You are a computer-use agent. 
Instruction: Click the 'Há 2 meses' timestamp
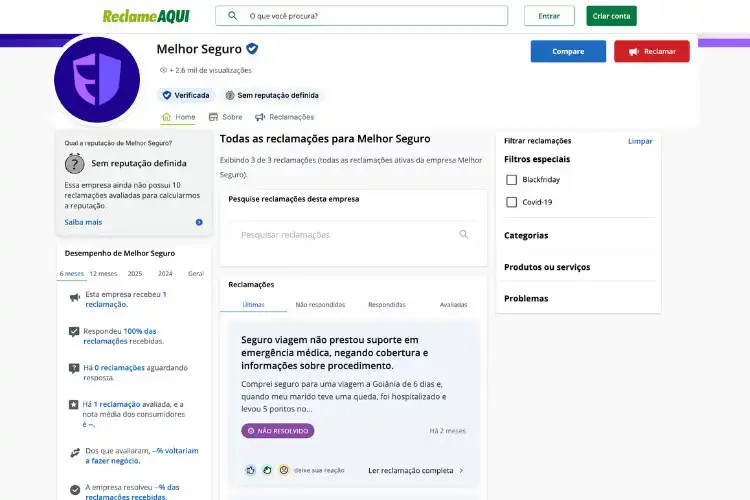(x=447, y=431)
